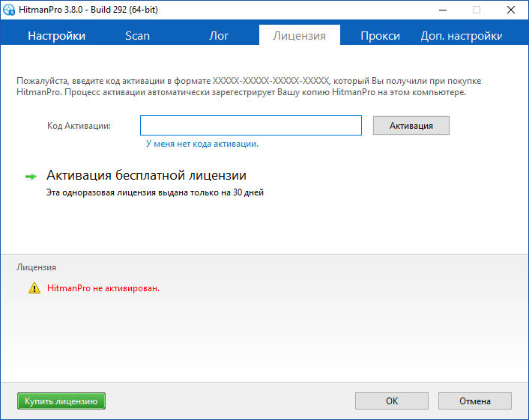This screenshot has width=529, height=420.
Task: Go to the Прокси tab
Action: coord(380,35)
